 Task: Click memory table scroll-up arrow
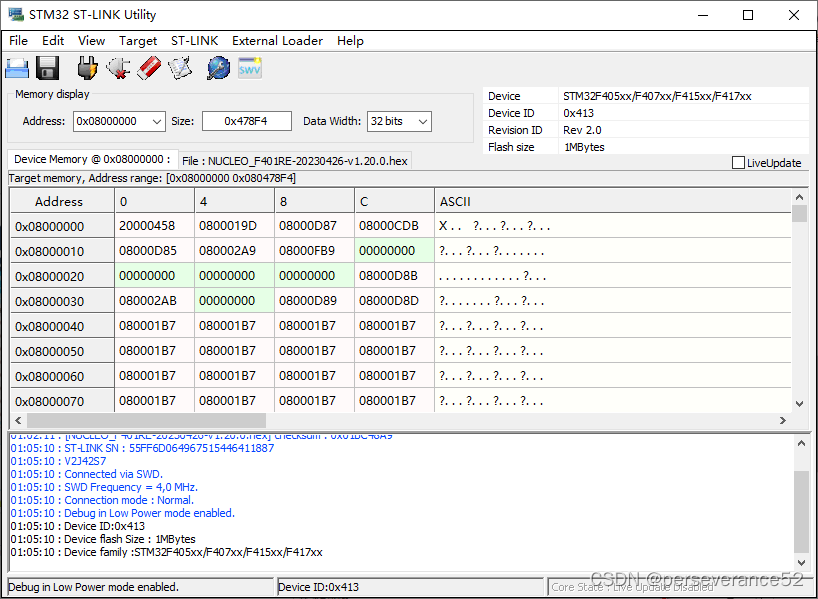click(800, 197)
